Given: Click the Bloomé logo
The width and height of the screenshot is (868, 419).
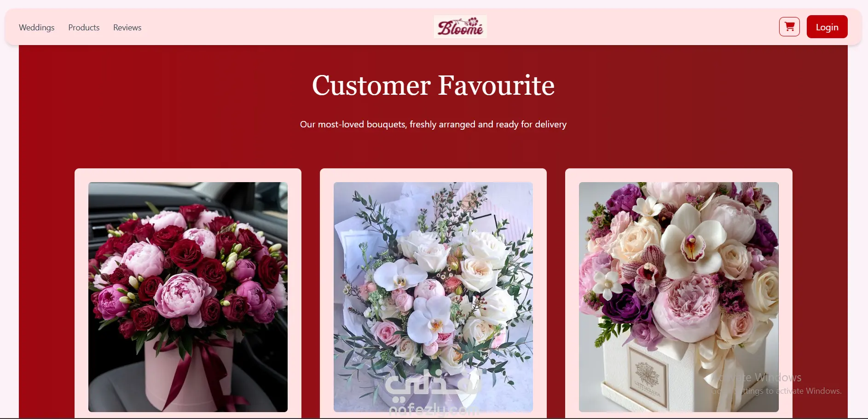Looking at the screenshot, I should (x=460, y=27).
